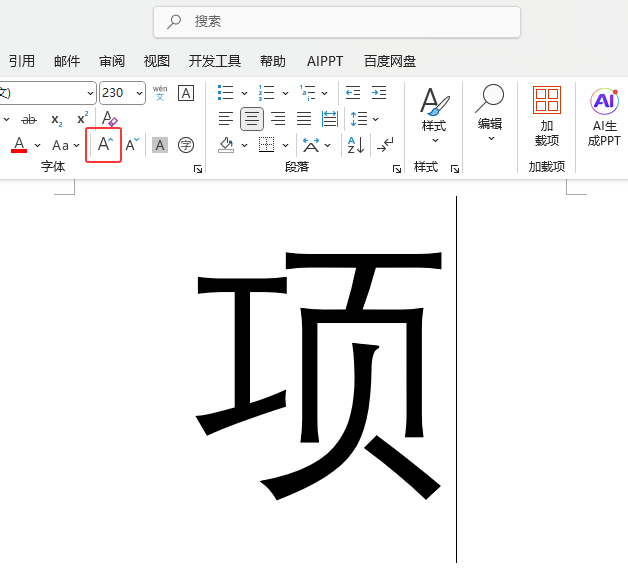628x585 pixels.
Task: Toggle strikethrough formatting
Action: [x=29, y=119]
